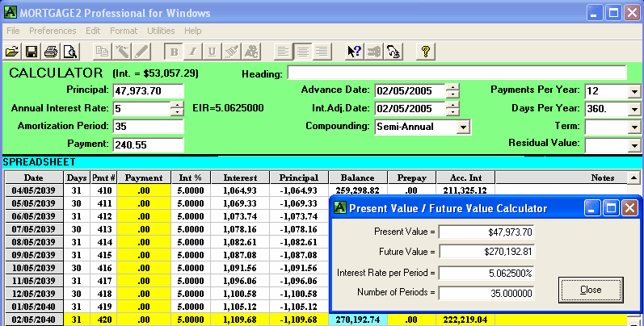Increase the Annual Interest Rate with spinner

[x=176, y=104]
